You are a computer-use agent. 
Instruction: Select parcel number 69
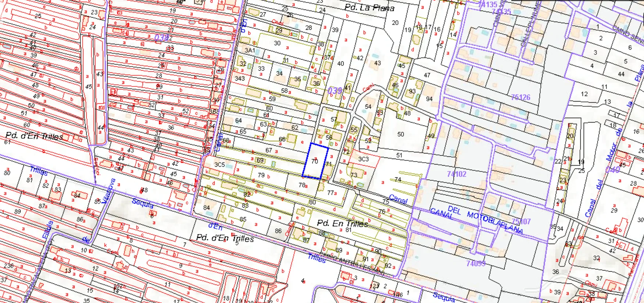[x=260, y=161]
